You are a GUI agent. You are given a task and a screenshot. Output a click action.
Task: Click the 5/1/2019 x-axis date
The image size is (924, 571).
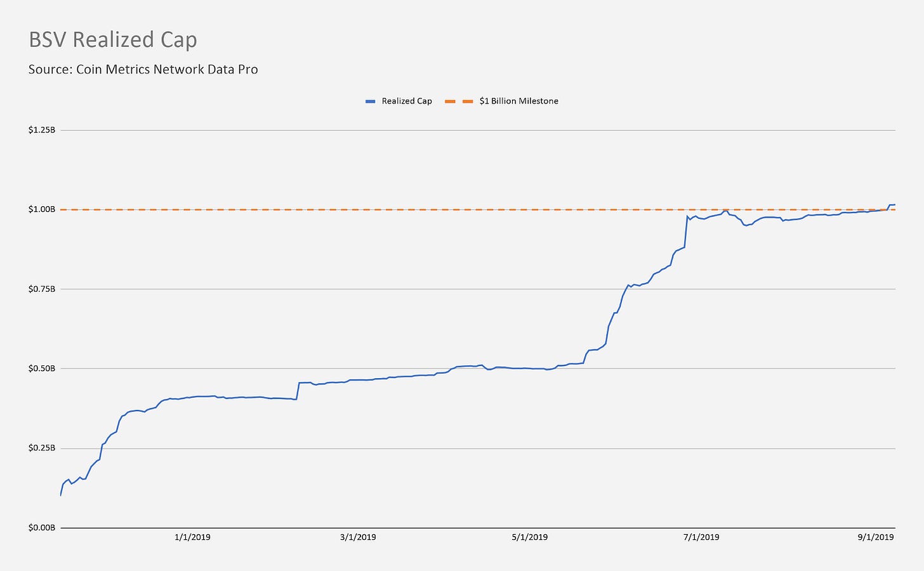529,537
